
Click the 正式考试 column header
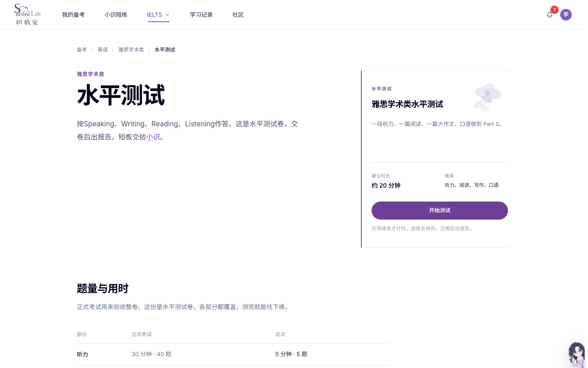coord(142,334)
